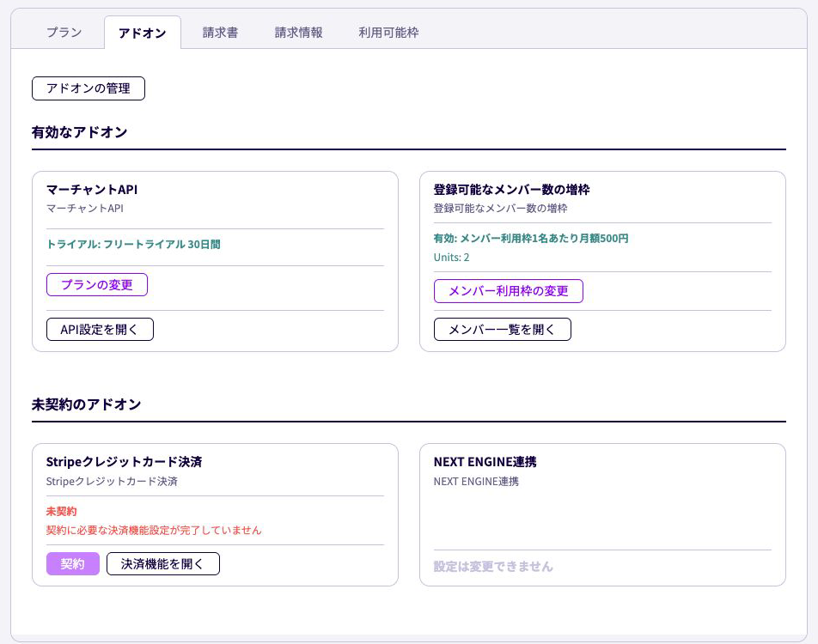Click 有効: メンバー利用枠1名あたり月額500円 status text
Image resolution: width=818 pixels, height=644 pixels.
point(530,239)
